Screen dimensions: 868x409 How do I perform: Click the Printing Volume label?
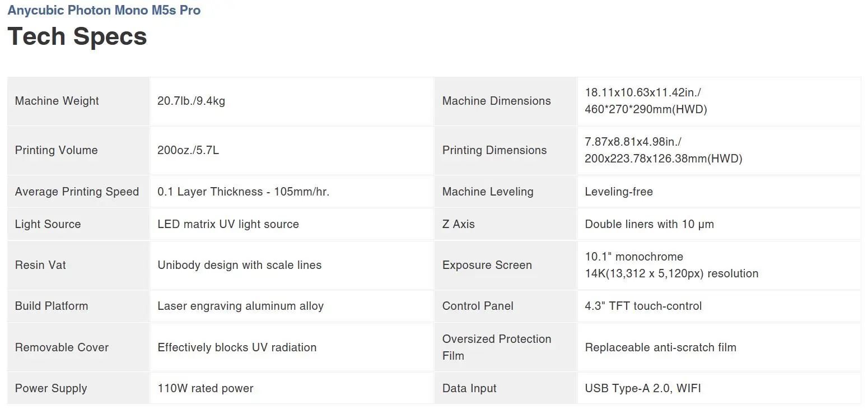56,150
